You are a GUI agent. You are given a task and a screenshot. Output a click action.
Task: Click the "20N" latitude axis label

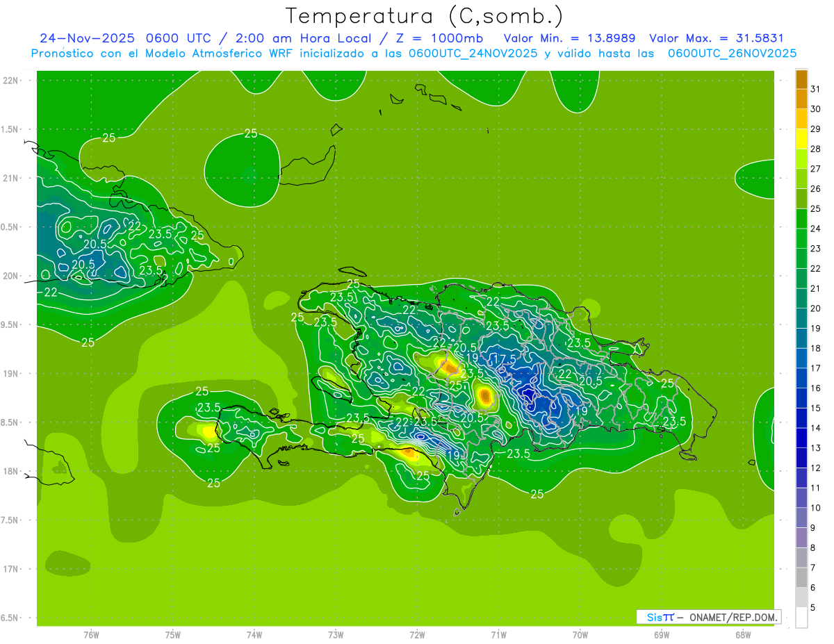point(10,276)
